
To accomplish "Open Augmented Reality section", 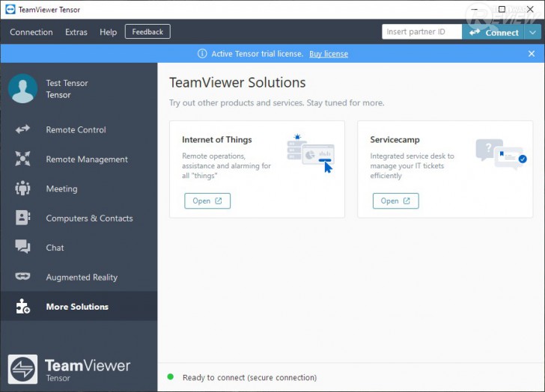I will 79,277.
